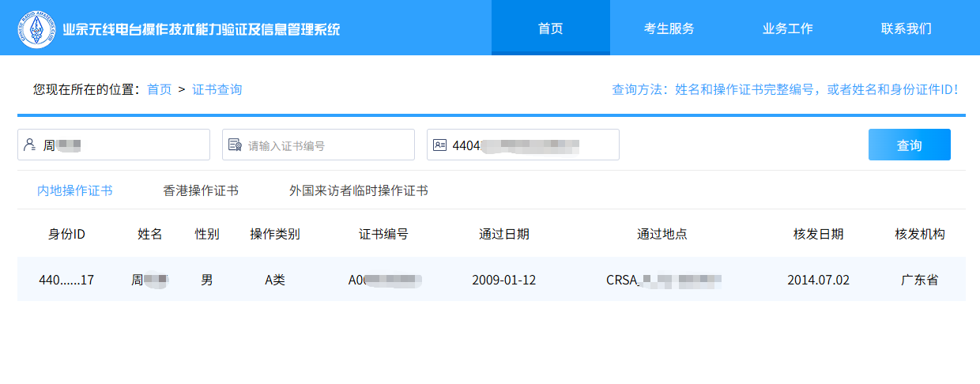980x384 pixels.
Task: Switch to the 香港操作证书 tab
Action: [x=201, y=190]
